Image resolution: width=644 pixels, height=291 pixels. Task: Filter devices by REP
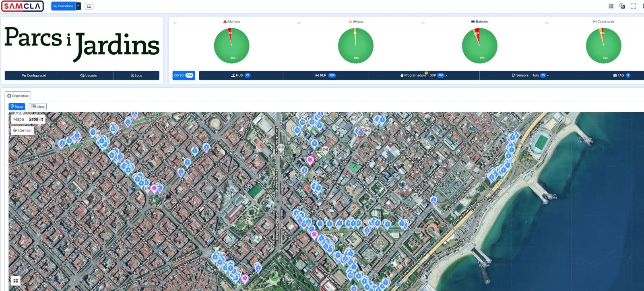325,75
